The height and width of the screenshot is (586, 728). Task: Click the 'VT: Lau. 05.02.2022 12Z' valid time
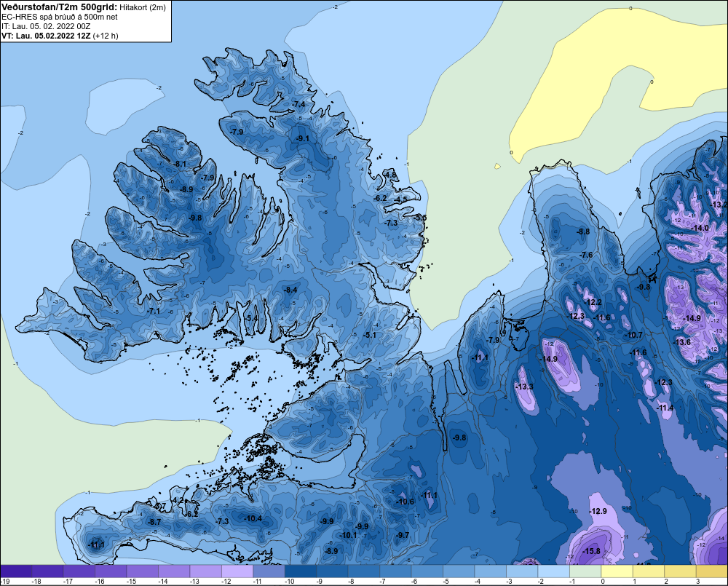click(x=46, y=36)
